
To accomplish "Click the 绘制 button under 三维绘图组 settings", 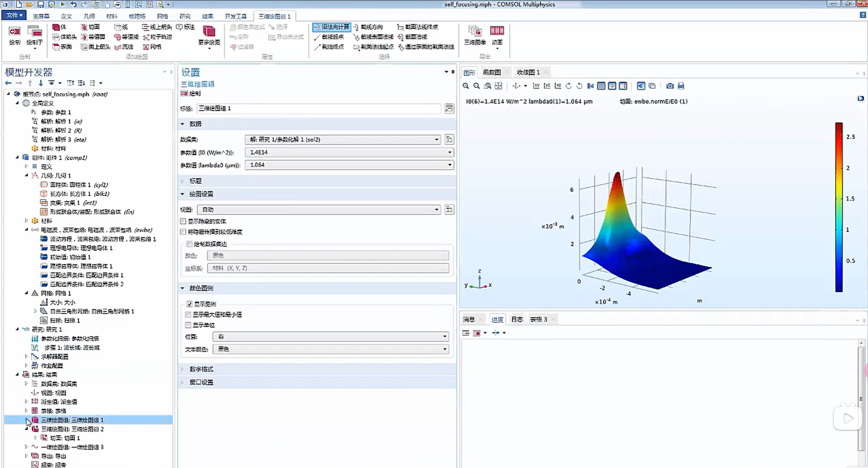I will tap(191, 93).
